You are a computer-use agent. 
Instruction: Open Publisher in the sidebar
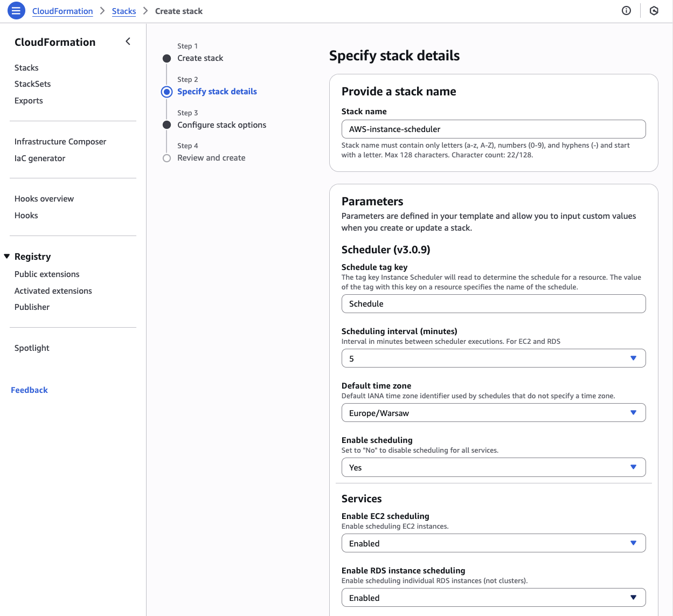[32, 307]
